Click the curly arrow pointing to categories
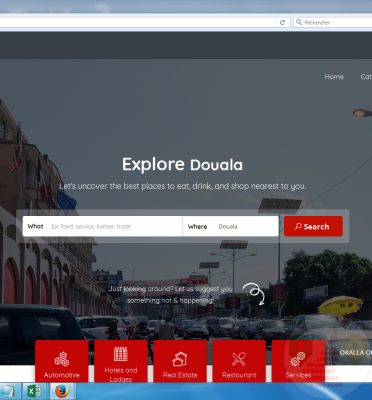This screenshot has height=400, width=372. [254, 293]
